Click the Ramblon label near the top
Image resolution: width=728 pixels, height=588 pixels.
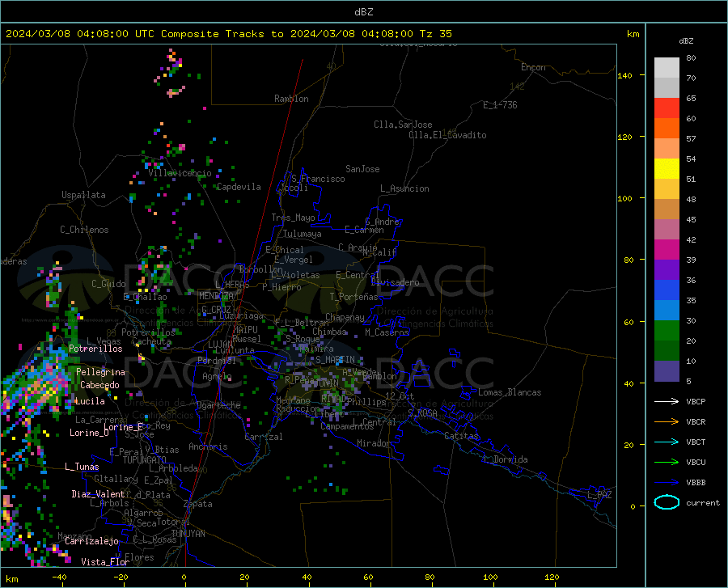click(x=291, y=99)
